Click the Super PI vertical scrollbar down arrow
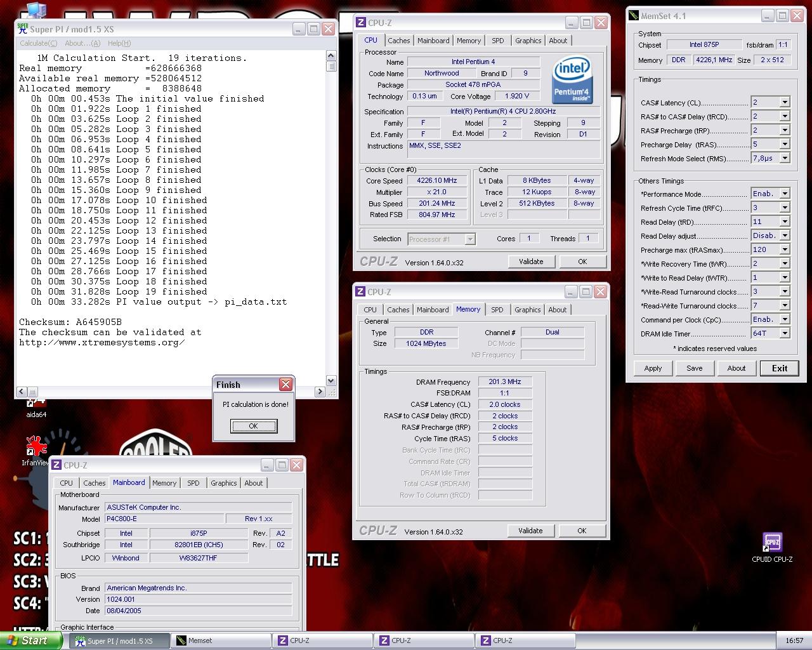Screen dimensions: 812x650 331,381
